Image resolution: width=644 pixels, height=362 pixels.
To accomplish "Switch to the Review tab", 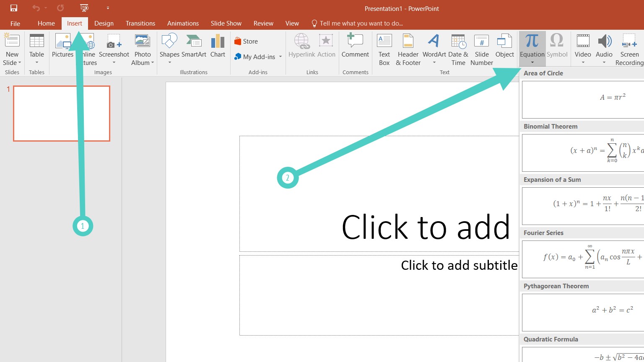I will point(263,23).
